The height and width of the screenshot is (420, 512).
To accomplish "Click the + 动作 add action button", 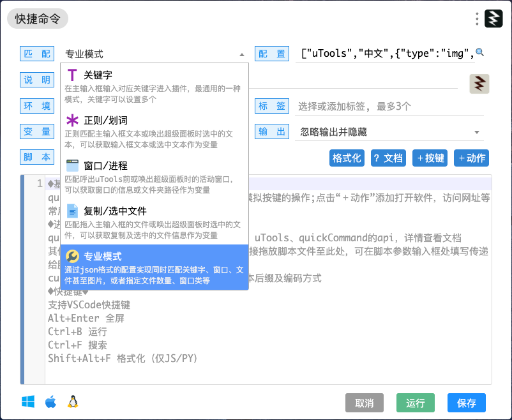I will point(471,158).
